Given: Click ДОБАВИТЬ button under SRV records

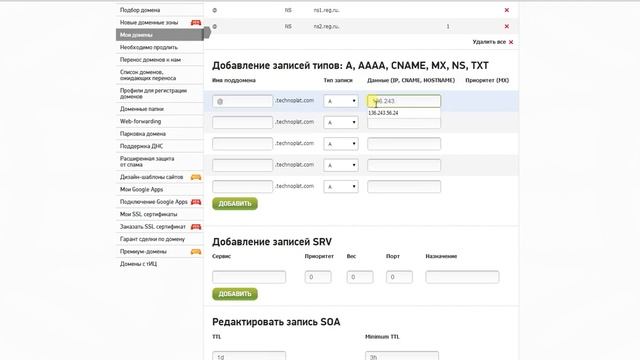Looking at the screenshot, I should tap(235, 294).
